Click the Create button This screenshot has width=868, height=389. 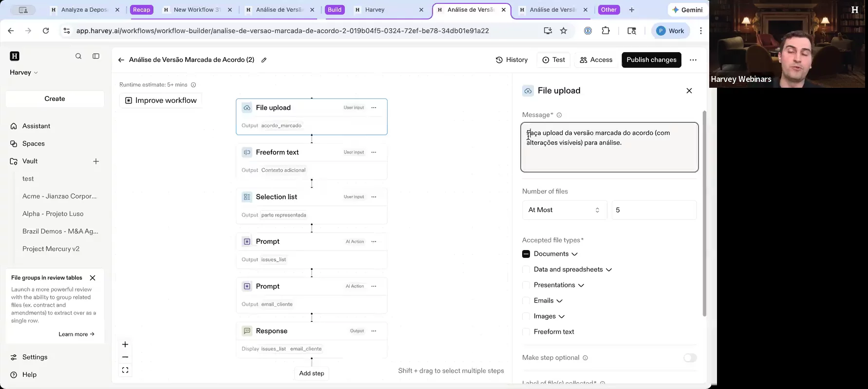point(55,99)
